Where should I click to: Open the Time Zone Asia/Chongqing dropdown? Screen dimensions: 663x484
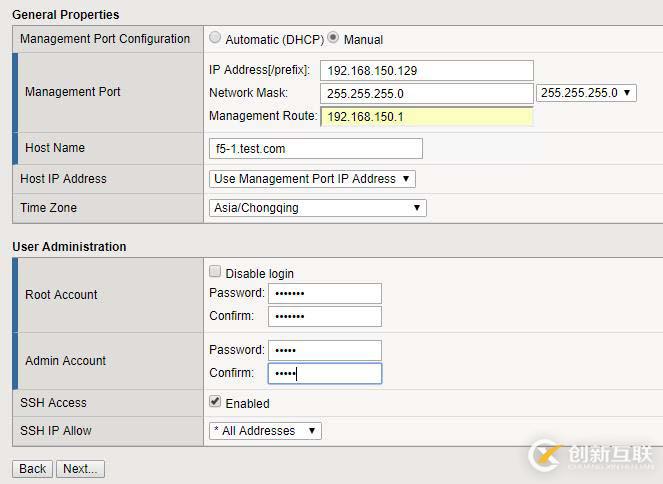[x=318, y=208]
